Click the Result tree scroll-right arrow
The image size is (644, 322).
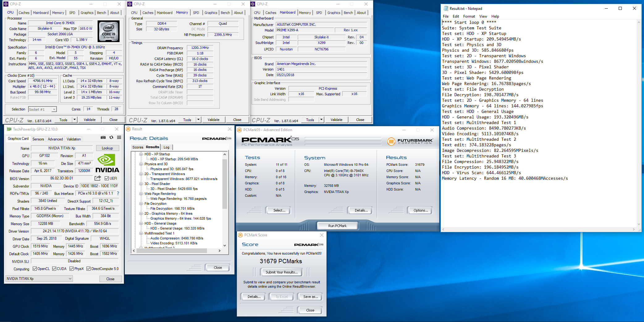220,251
